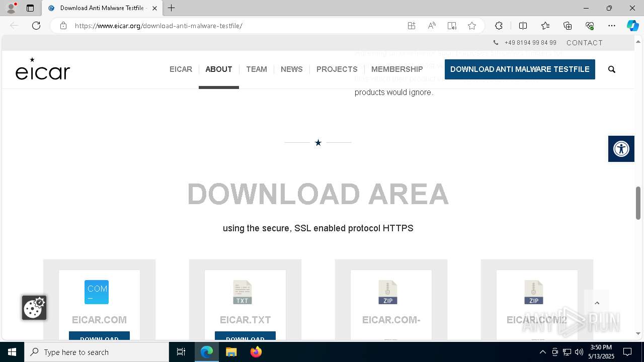Open Edge Settings and more menu
The image size is (644, 362).
tap(612, 26)
